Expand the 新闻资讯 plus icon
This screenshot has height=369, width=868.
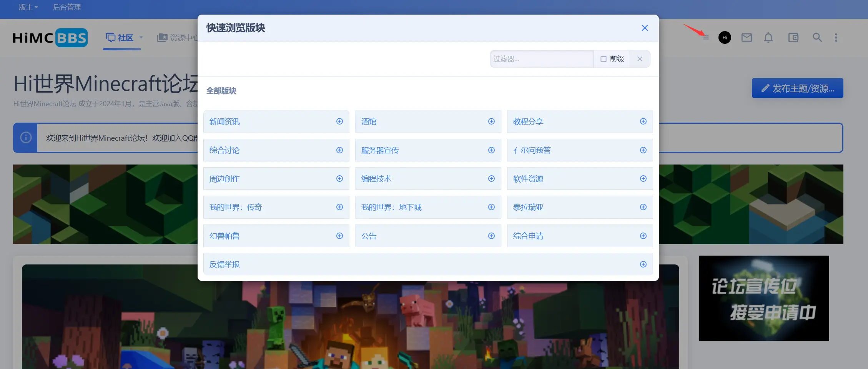[x=339, y=121]
